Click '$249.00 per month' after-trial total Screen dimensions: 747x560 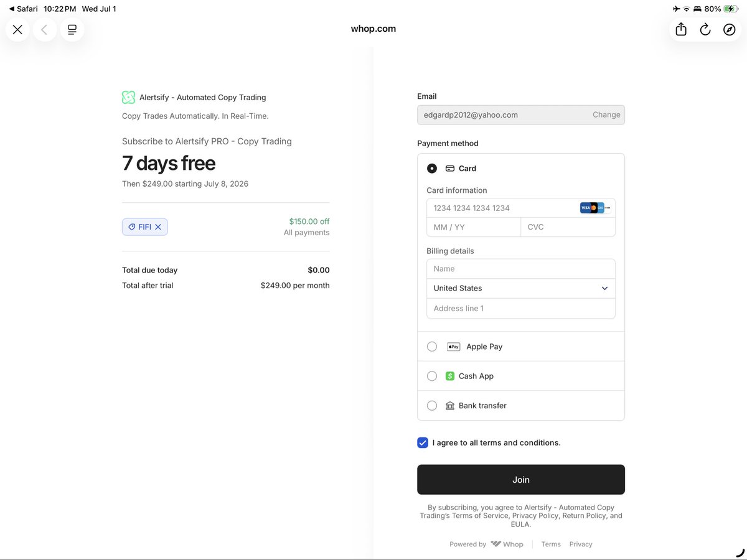coord(295,286)
